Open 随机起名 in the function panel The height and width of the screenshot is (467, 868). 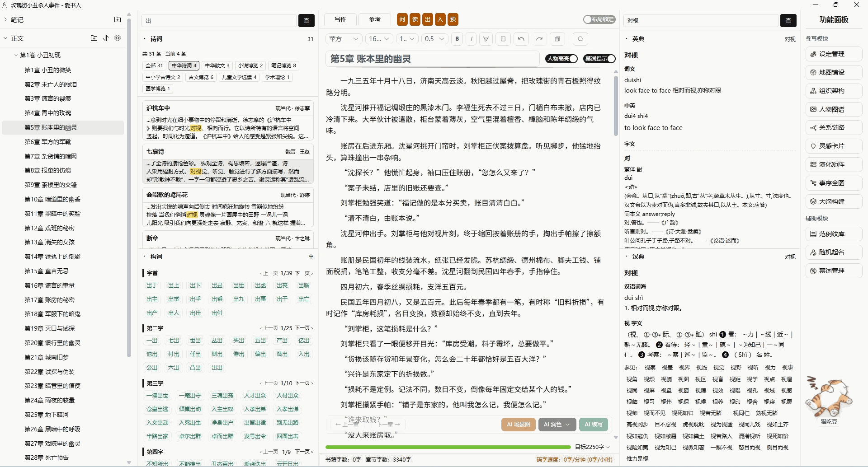834,252
